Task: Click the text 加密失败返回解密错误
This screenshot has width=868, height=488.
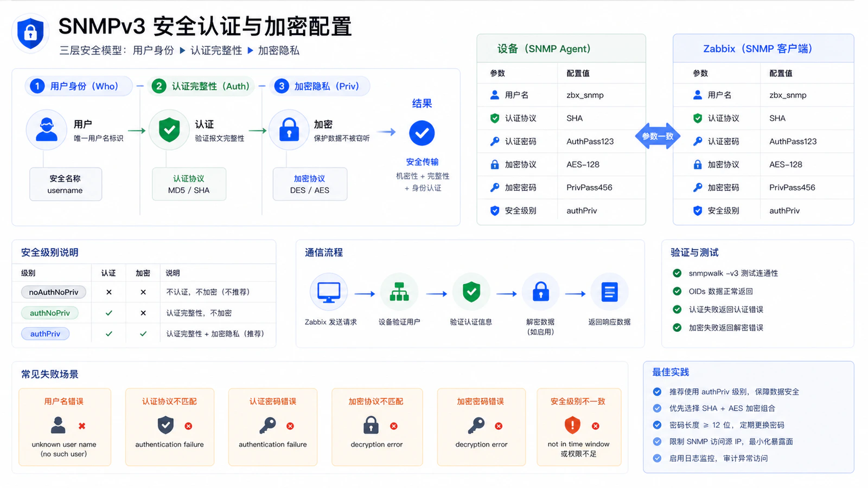Action: (x=726, y=328)
